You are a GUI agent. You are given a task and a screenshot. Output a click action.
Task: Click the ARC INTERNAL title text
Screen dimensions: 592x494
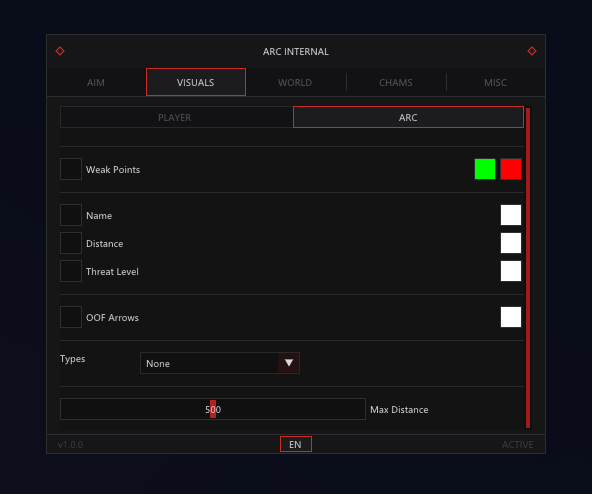[x=296, y=51]
